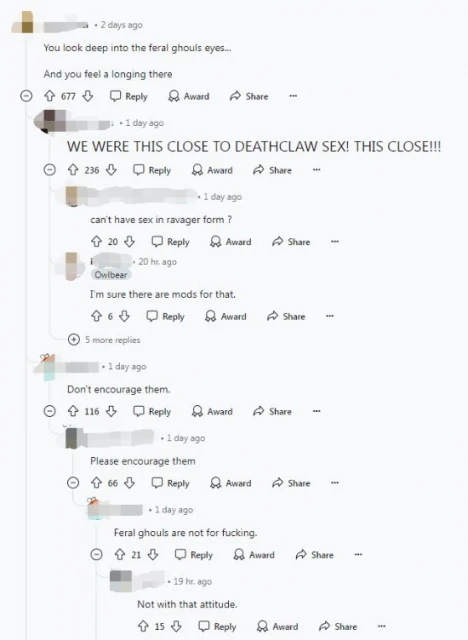Collapse the 'Feral ghouls are not' thread
Image resolution: width=468 pixels, height=640 pixels.
pos(96,555)
